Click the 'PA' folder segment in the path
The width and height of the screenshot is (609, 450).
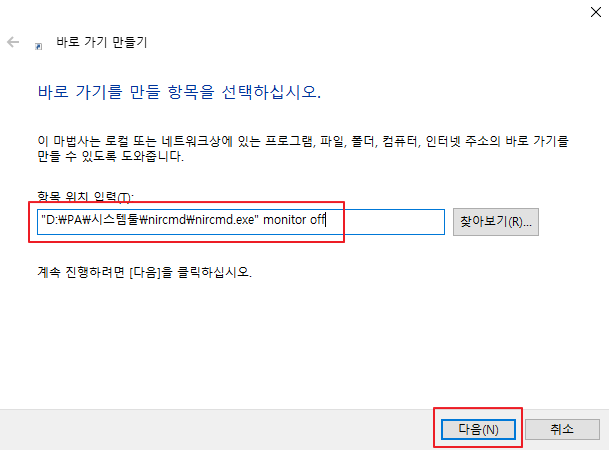[x=75, y=220]
